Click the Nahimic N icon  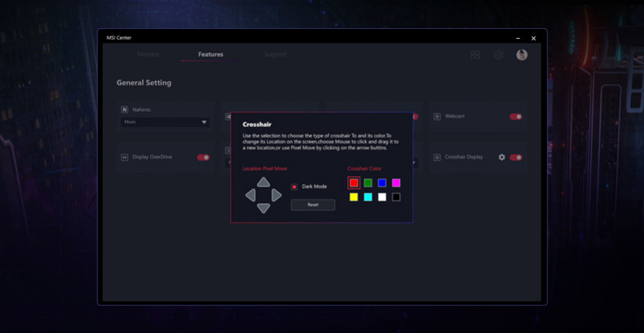pyautogui.click(x=124, y=110)
